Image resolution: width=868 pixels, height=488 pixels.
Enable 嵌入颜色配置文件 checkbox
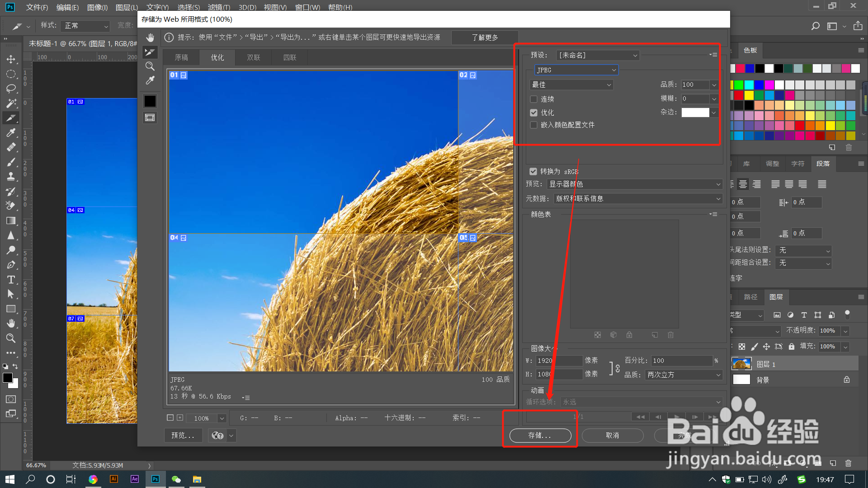point(533,125)
